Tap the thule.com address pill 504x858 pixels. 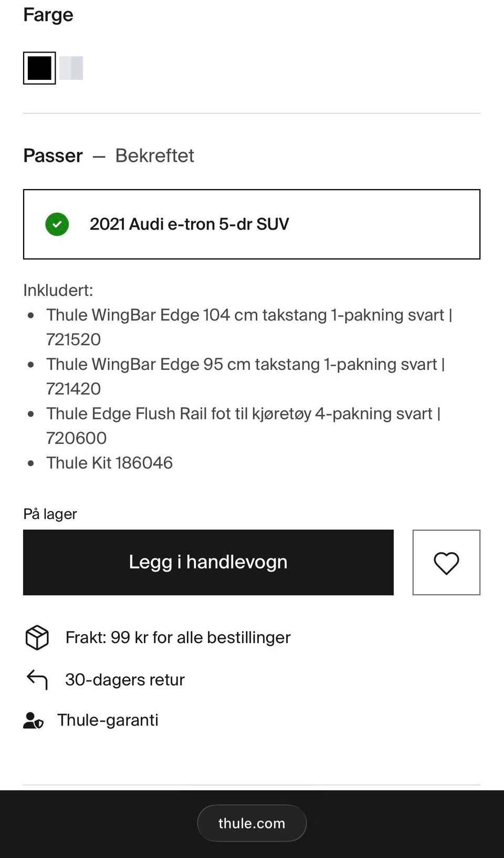tap(251, 823)
